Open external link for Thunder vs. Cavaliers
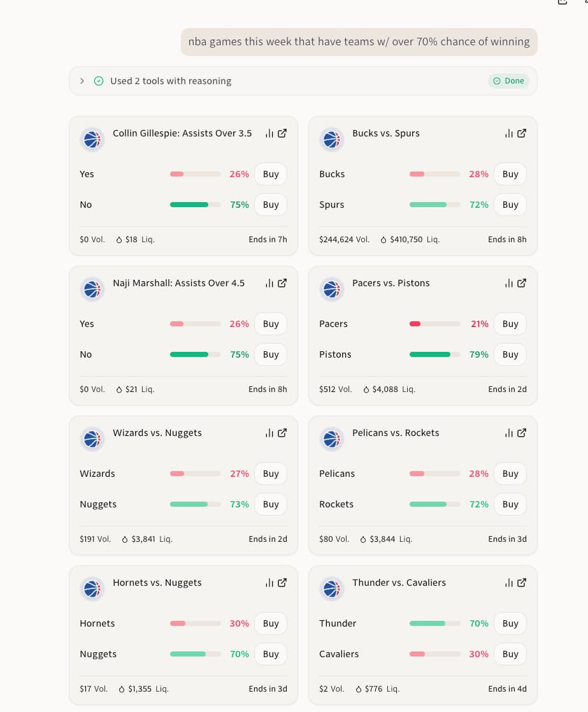 [522, 583]
